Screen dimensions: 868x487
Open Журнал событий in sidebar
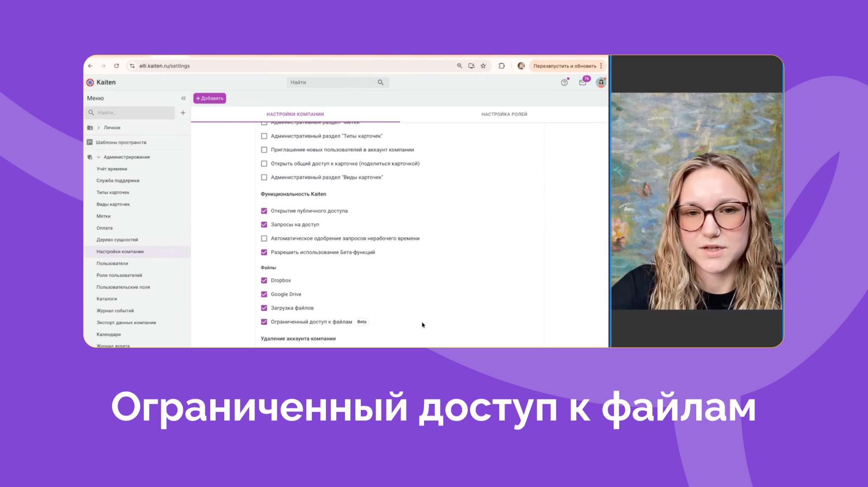click(x=115, y=311)
